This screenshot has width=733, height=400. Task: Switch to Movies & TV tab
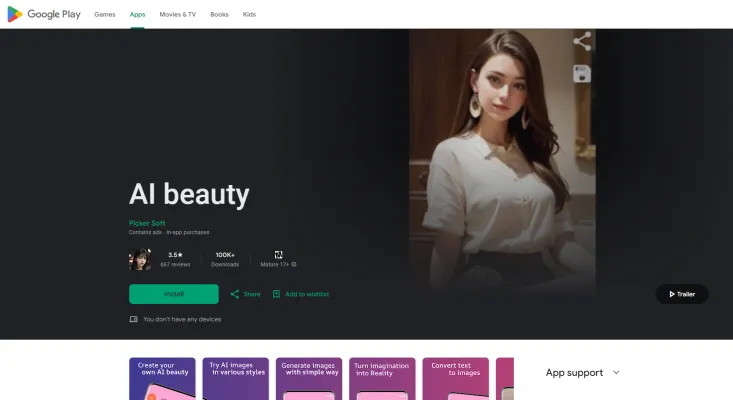tap(177, 15)
